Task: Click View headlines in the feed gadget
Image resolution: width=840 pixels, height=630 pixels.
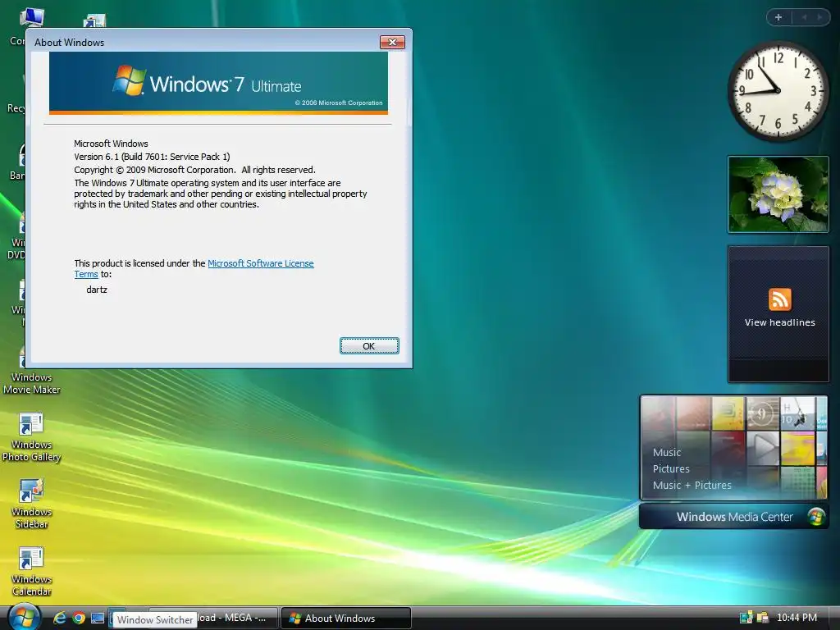Action: (779, 322)
